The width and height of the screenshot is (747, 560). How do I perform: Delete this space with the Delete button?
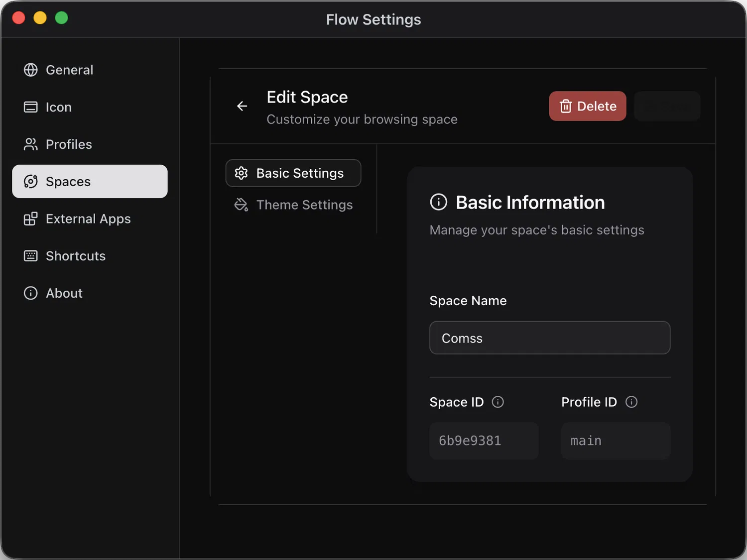[x=587, y=106]
